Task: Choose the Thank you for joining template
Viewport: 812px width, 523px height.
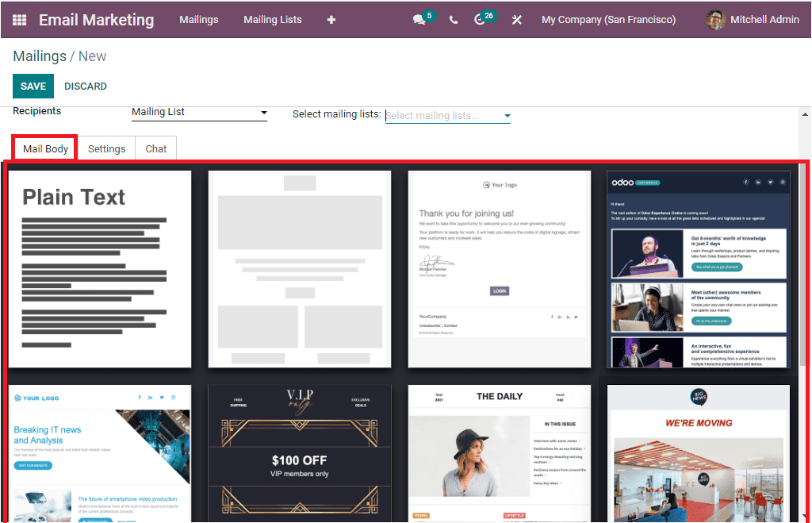Action: pyautogui.click(x=500, y=269)
